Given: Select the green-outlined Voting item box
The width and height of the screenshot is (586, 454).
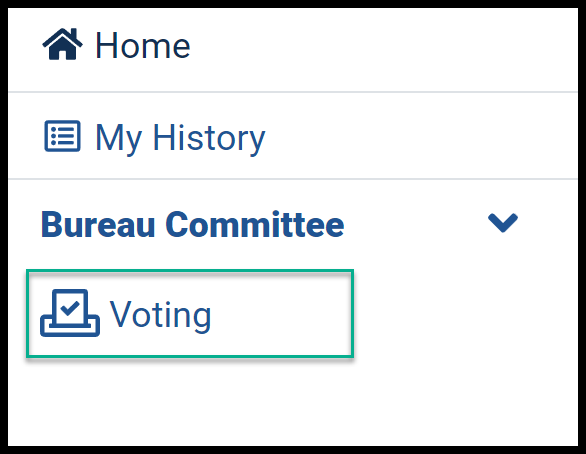Looking at the screenshot, I should pyautogui.click(x=190, y=313).
